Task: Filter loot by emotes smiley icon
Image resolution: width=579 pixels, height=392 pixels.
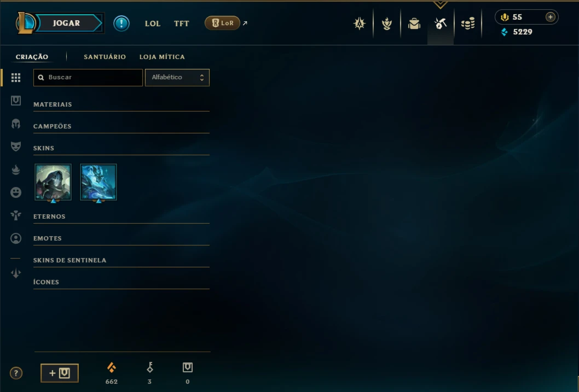Action: point(16,192)
